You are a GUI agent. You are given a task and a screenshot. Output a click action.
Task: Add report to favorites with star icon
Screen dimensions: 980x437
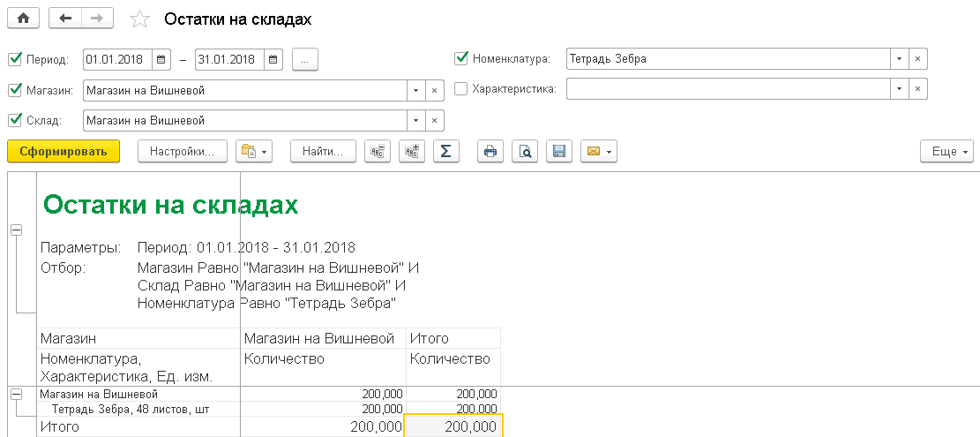click(x=138, y=19)
